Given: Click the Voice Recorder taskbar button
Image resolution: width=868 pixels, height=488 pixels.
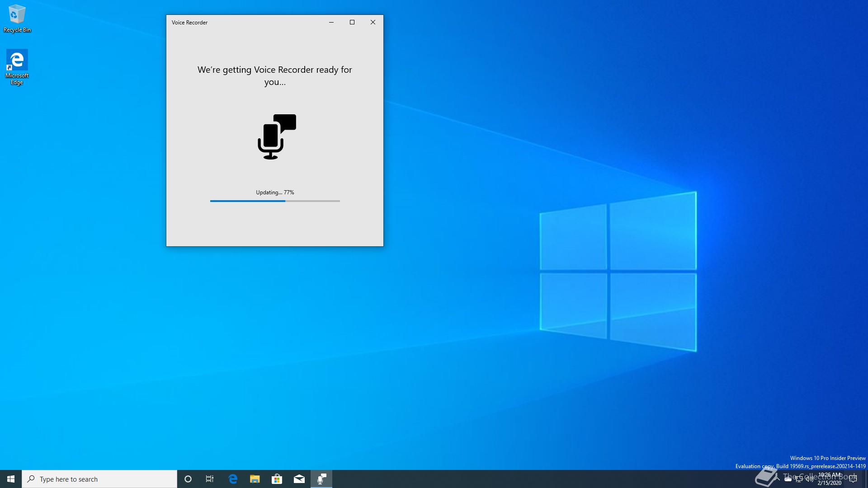Looking at the screenshot, I should tap(321, 479).
